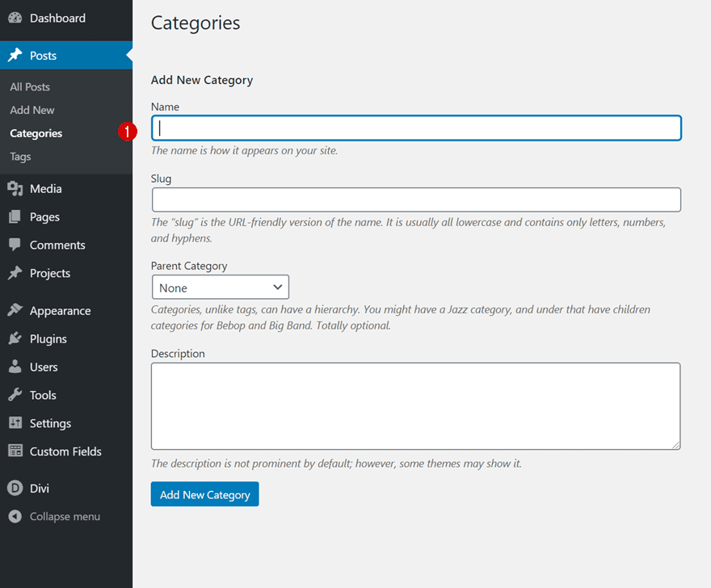Open Users via the person icon
The height and width of the screenshot is (588, 711).
[x=15, y=367]
